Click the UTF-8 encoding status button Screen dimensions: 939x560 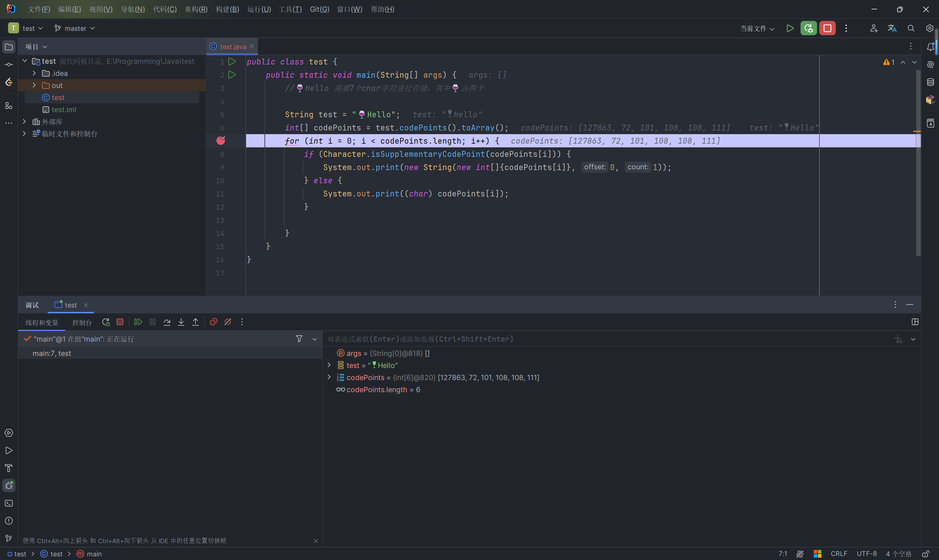click(x=866, y=553)
